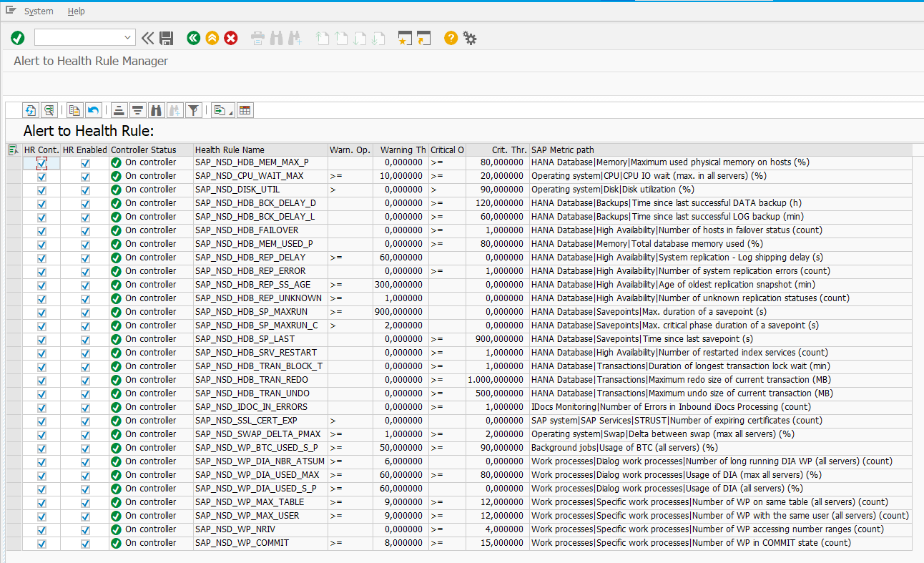Click the grid select-all corner icon
The width and height of the screenshot is (924, 563).
tap(14, 150)
